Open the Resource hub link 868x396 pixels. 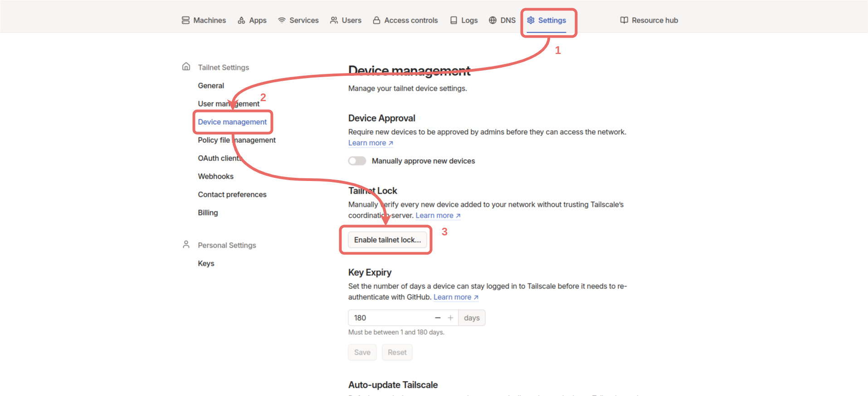649,20
